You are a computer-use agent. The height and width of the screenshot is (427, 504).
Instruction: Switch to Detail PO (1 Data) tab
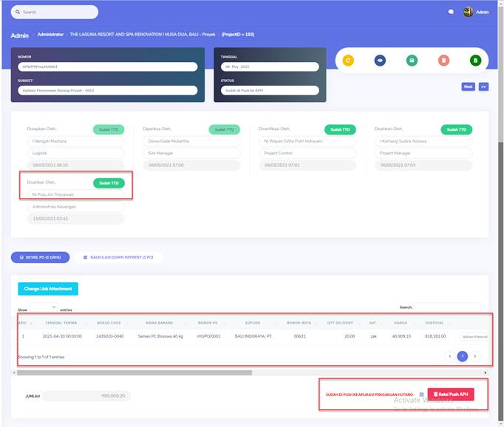40,257
